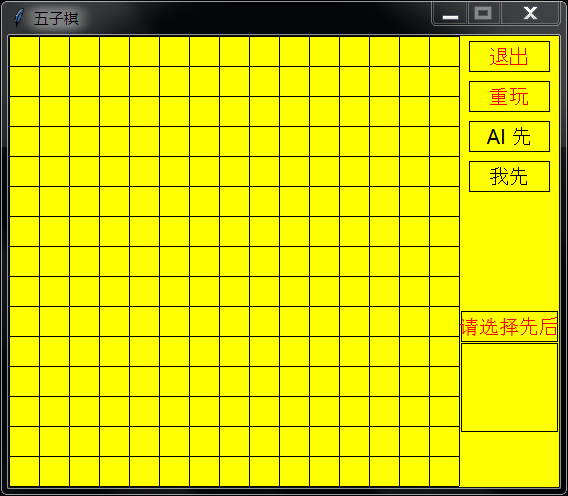
Task: Select the bottom-right corner cell of the board
Action: (444, 471)
